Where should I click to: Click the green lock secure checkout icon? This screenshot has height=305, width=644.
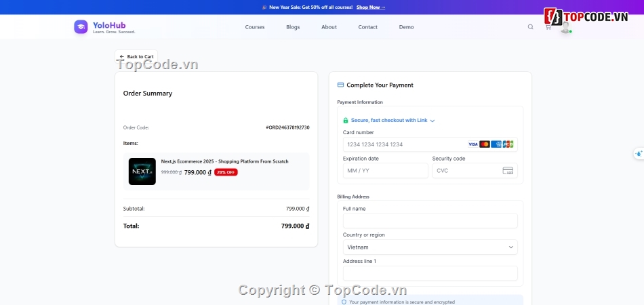pyautogui.click(x=346, y=121)
